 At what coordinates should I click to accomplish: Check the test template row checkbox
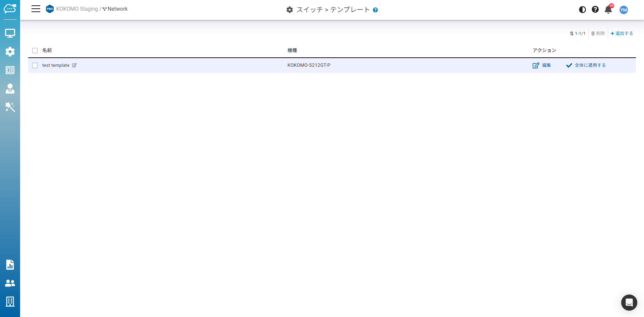(35, 65)
